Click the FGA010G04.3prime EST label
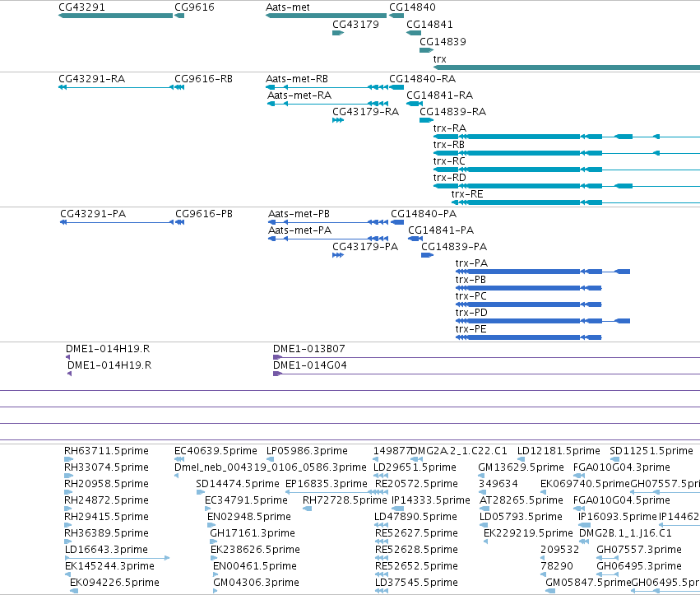 tap(621, 467)
